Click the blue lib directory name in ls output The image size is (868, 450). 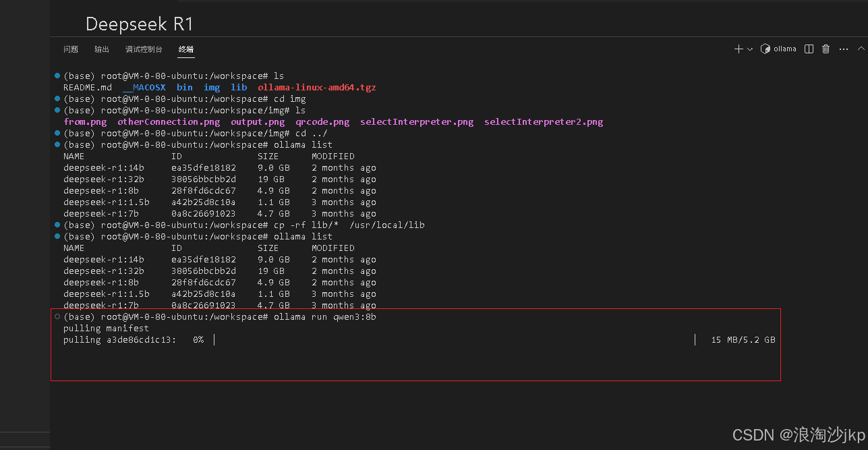[239, 87]
